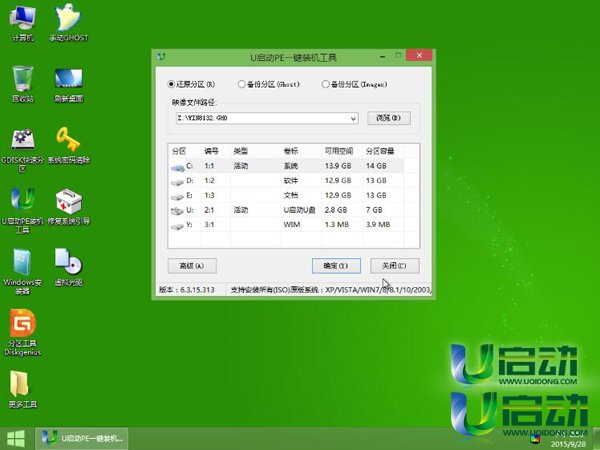Open the 计算机 desktop icon
Screen dimensions: 600x450
tap(23, 23)
